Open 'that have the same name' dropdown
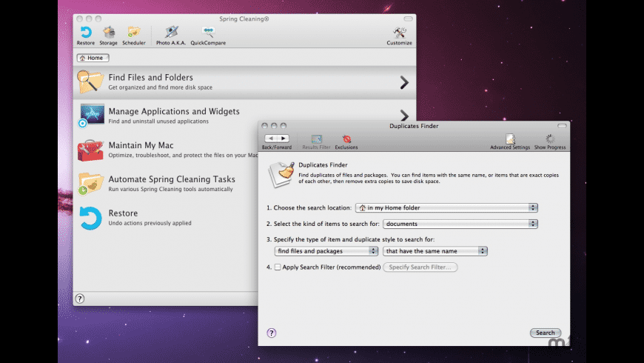The width and height of the screenshot is (644, 363). tap(435, 251)
